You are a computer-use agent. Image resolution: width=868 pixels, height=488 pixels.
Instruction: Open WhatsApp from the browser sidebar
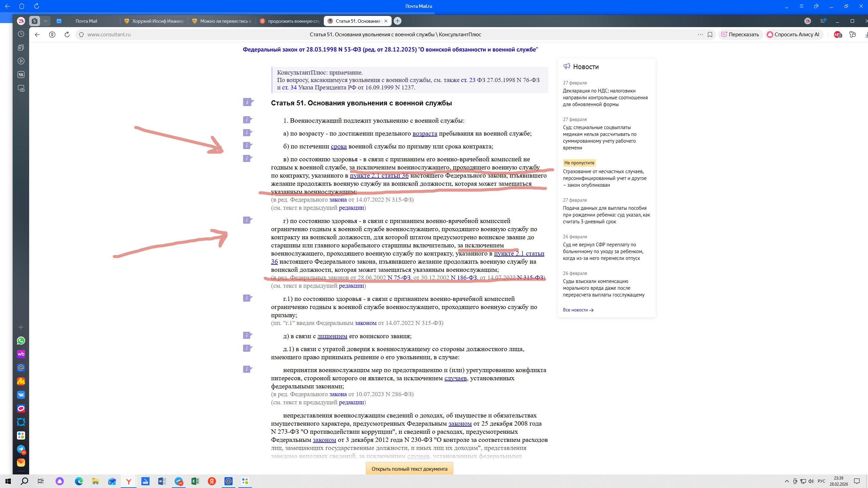(x=21, y=341)
